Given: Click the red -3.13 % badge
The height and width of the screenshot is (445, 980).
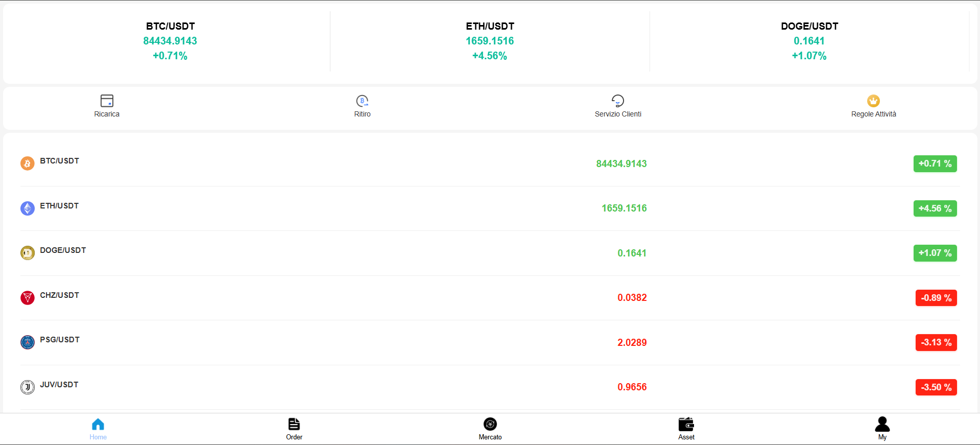Looking at the screenshot, I should (936, 342).
